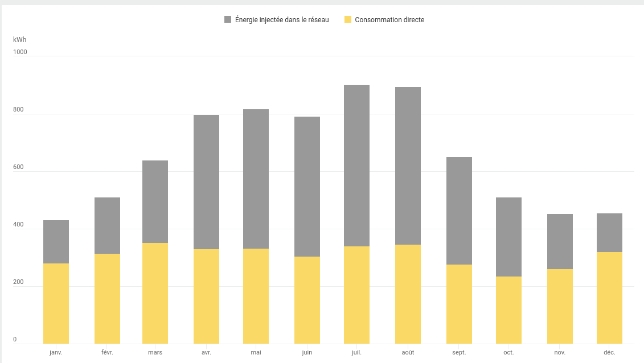The width and height of the screenshot is (644, 363).
Task: Click the 'août' x-axis month label
Action: [x=408, y=353]
